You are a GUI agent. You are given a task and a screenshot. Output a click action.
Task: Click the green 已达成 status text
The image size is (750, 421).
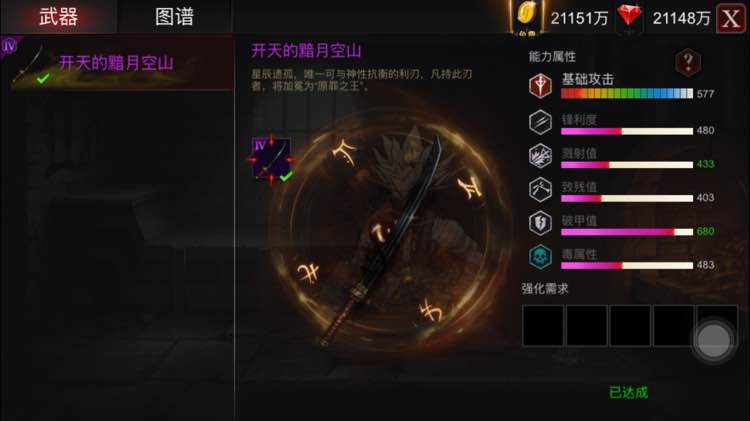coord(629,393)
